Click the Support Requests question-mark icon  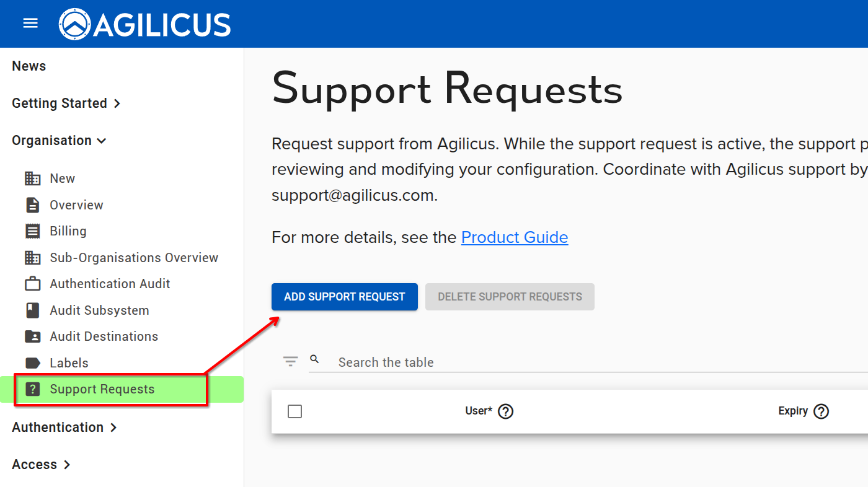point(33,388)
